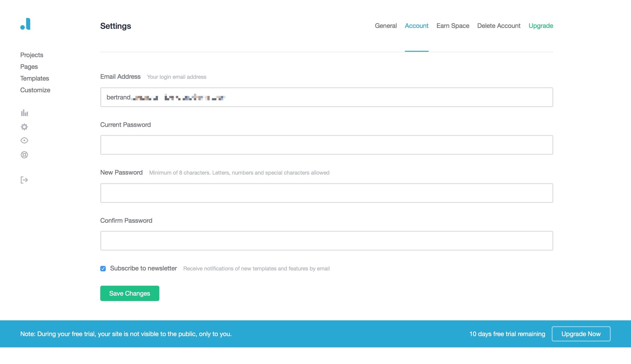This screenshot has width=631, height=364.
Task: Preview site with the eye icon
Action: click(24, 141)
